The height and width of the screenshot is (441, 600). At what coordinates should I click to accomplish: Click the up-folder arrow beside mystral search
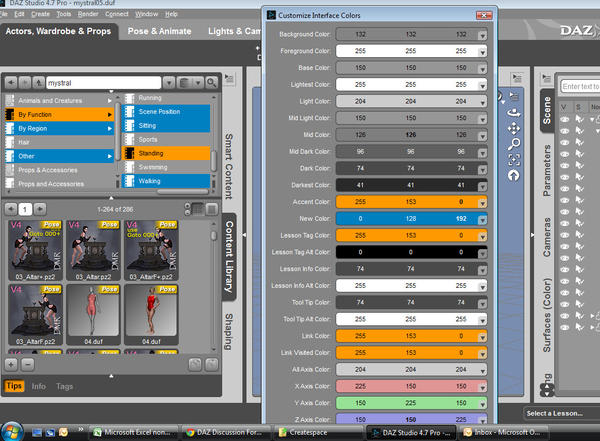click(38, 82)
